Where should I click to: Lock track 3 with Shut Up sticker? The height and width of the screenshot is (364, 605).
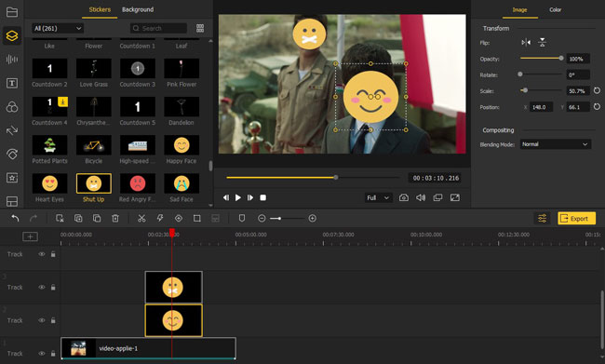tap(53, 287)
